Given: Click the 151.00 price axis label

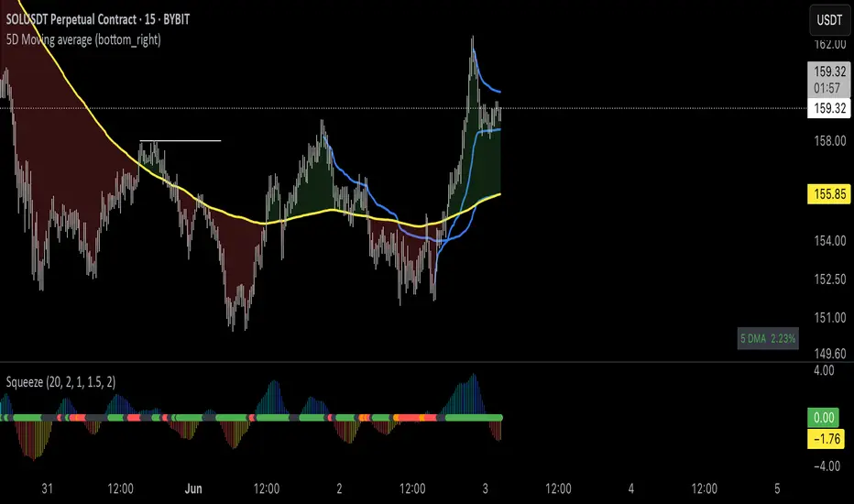Looking at the screenshot, I should (x=830, y=317).
